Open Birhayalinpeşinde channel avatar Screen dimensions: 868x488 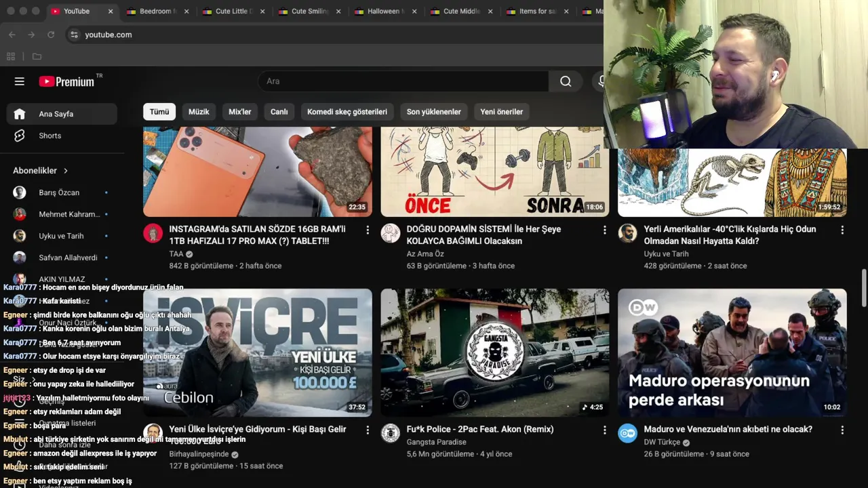coord(153,433)
